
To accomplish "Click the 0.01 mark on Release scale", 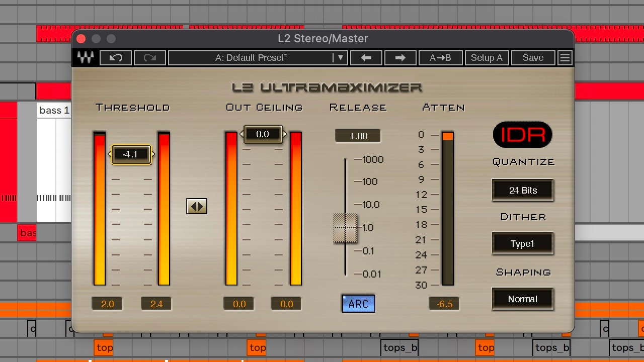I will 372,274.
